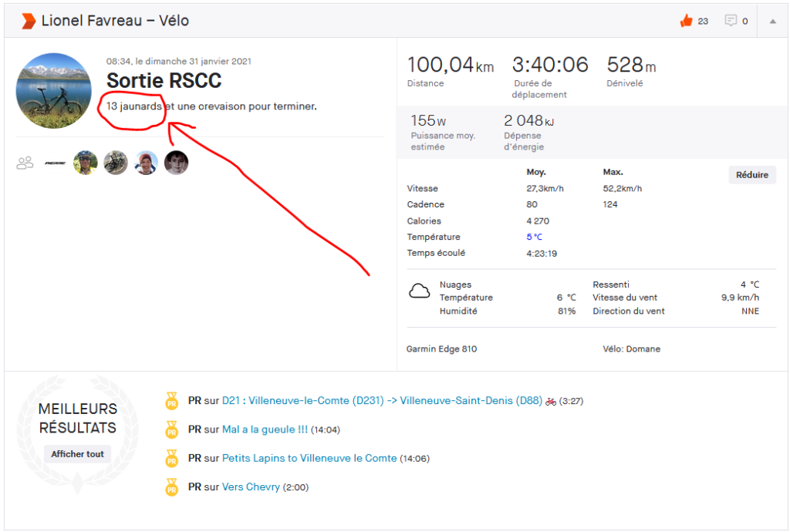
Task: Open the Vers Chevry segment link
Action: pyautogui.click(x=251, y=487)
